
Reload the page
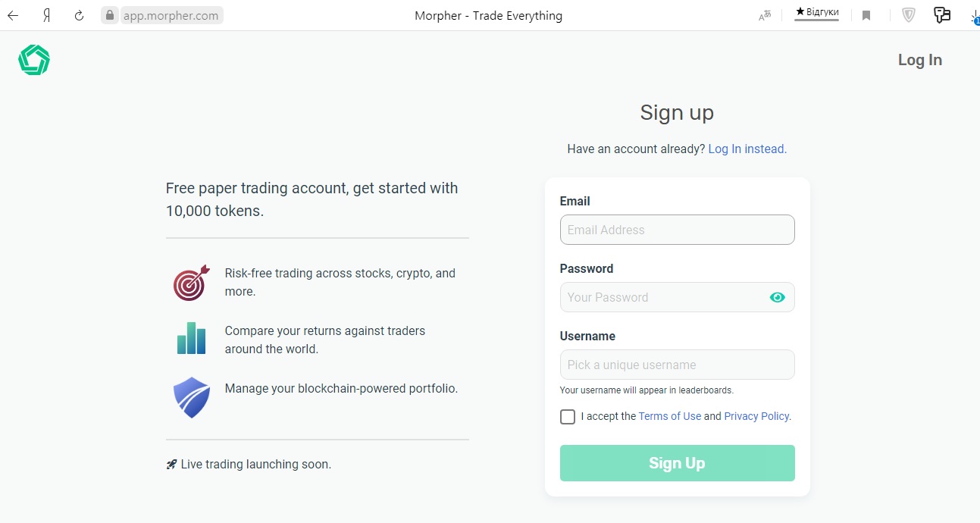pos(79,15)
